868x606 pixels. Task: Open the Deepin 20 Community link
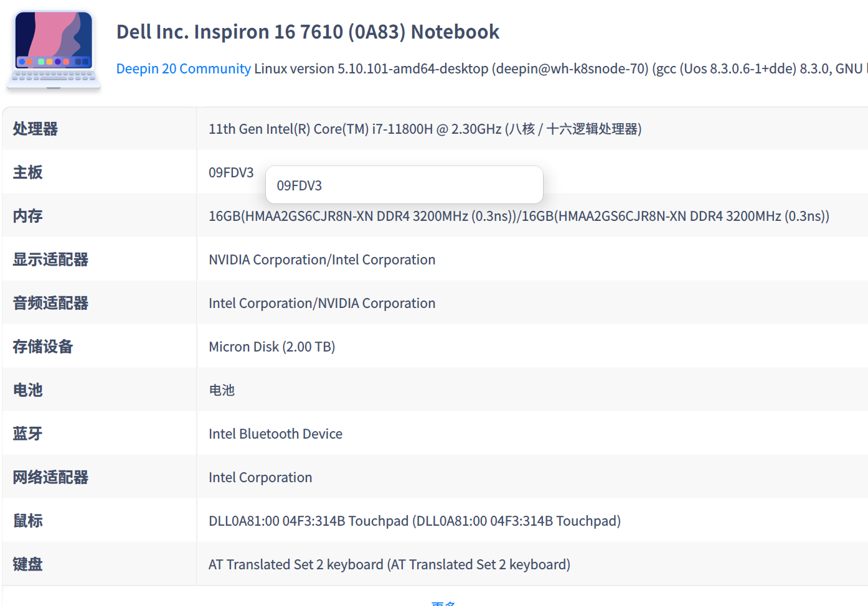tap(184, 68)
